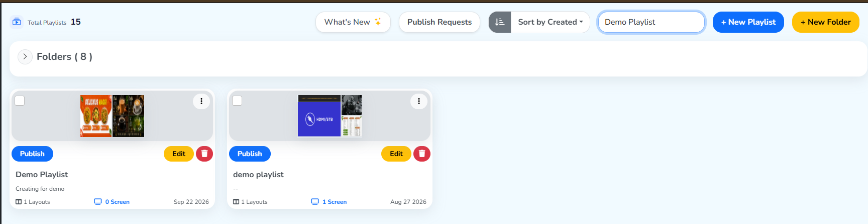Click the Demo Playlist title text
868x224 pixels.
[x=42, y=175]
